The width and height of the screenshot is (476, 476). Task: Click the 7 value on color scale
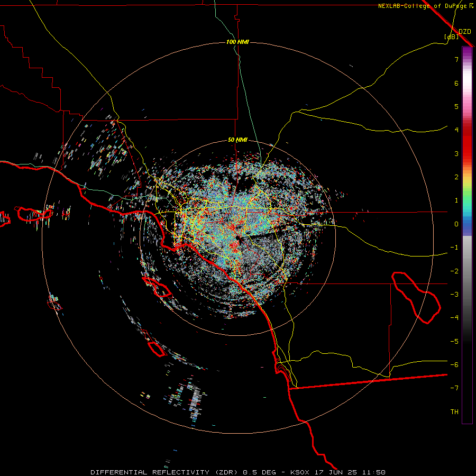click(x=456, y=59)
